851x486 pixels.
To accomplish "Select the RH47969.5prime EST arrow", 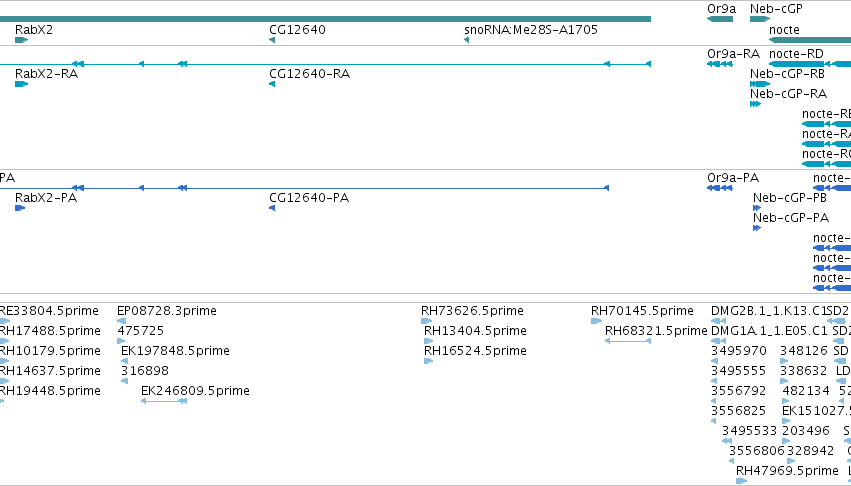I will [741, 481].
